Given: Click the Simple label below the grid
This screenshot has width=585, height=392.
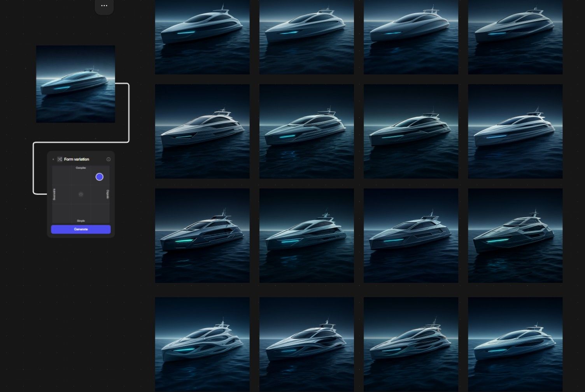Looking at the screenshot, I should click(81, 221).
